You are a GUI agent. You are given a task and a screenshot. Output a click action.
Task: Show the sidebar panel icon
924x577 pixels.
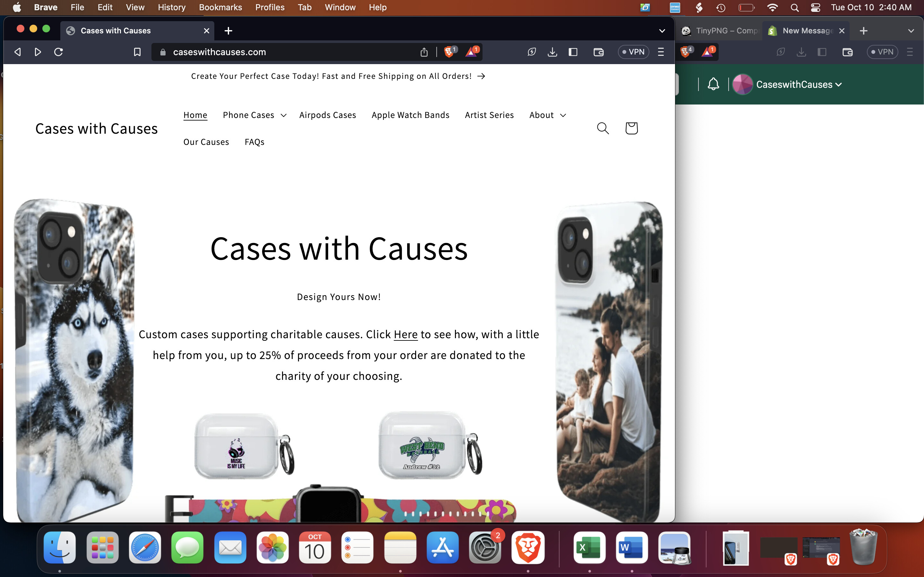pos(573,52)
